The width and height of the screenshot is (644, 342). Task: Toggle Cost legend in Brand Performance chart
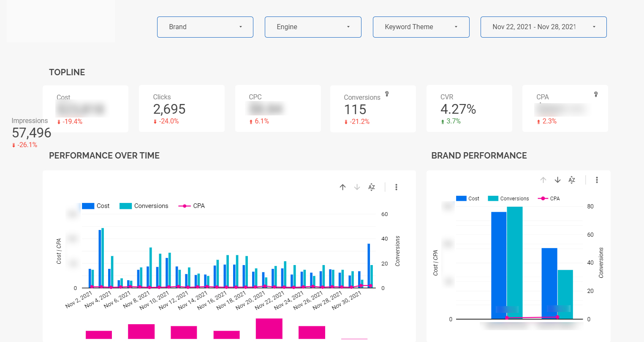[468, 198]
